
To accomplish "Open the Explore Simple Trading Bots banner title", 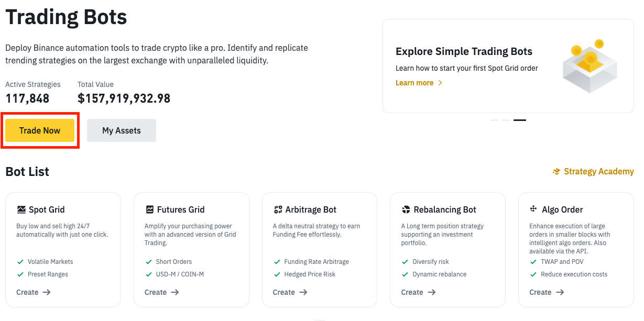I will click(464, 51).
